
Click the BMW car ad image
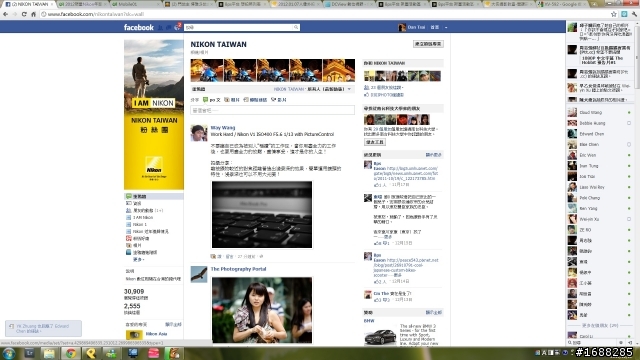pyautogui.click(x=380, y=336)
